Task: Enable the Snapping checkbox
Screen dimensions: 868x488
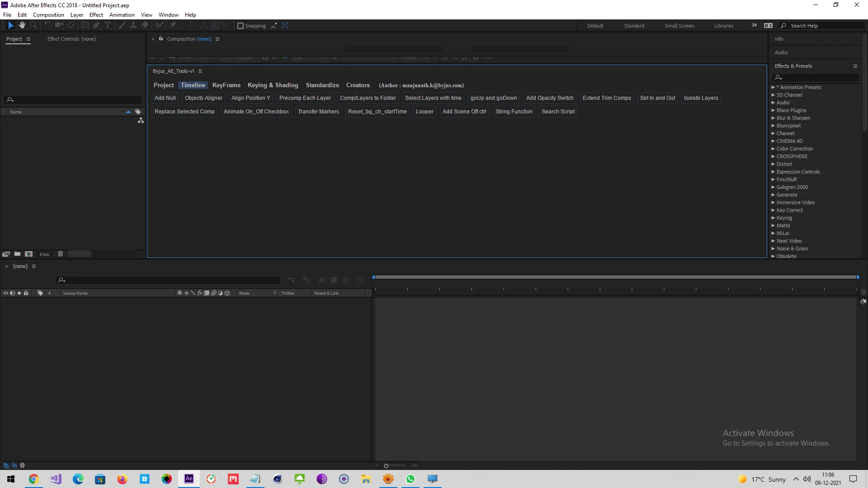Action: click(241, 26)
